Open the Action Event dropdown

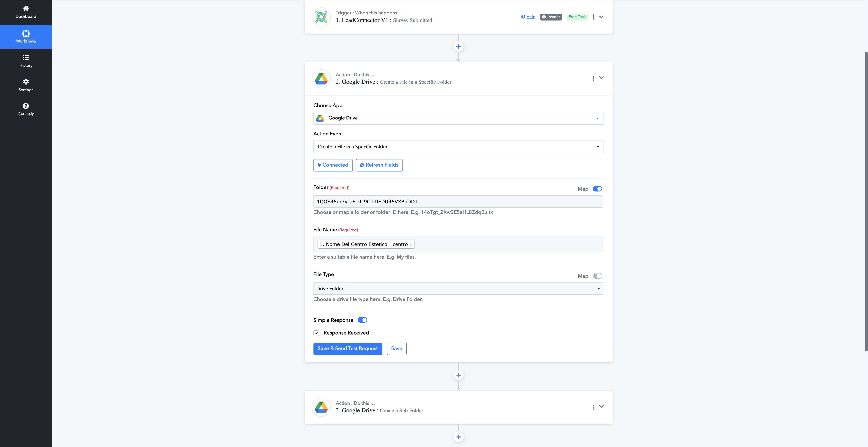point(458,147)
